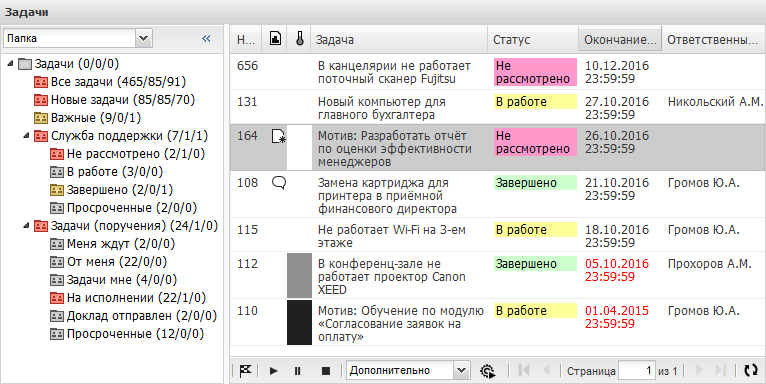Viewport: 766px width, 384px height.
Task: Click the play button in bottom toolbar
Action: tap(274, 371)
